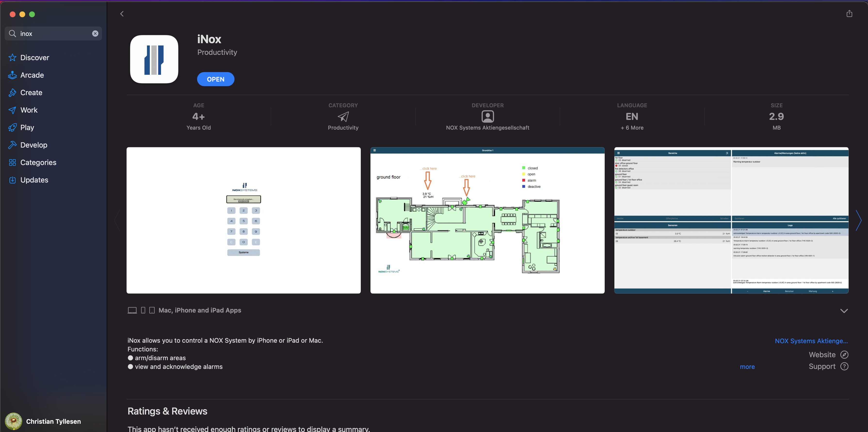The image size is (868, 432).
Task: Click the Updates download icon
Action: coord(12,180)
